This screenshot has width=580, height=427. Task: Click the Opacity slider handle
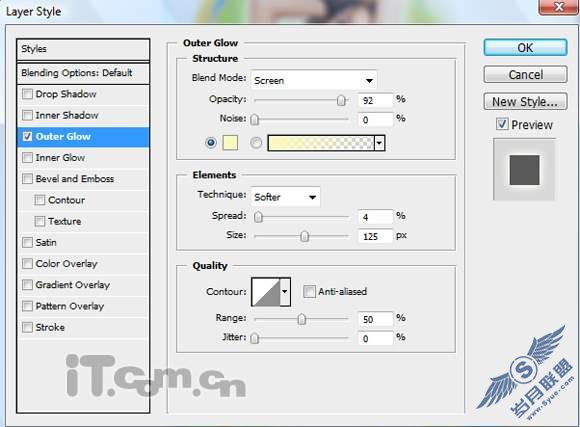pyautogui.click(x=341, y=100)
